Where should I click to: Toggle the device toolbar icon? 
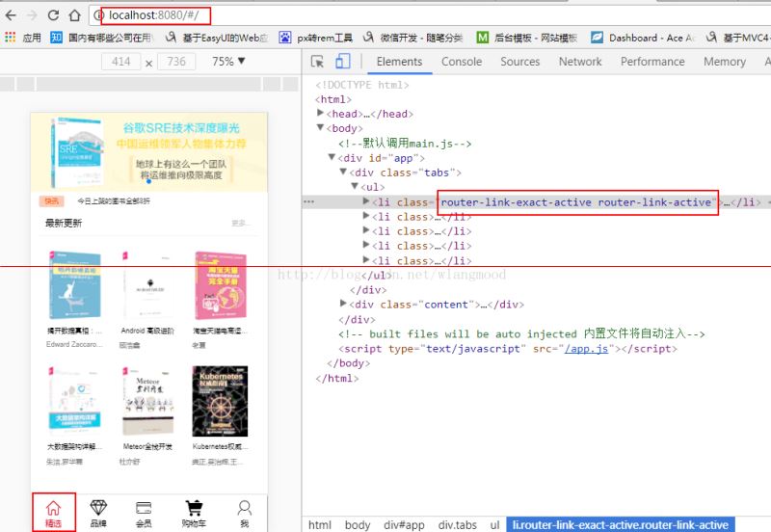pos(343,62)
